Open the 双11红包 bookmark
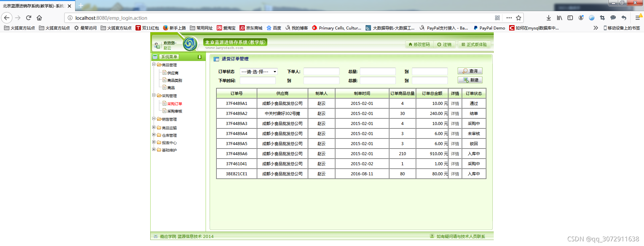Image resolution: width=644 pixels, height=246 pixels. [x=147, y=28]
